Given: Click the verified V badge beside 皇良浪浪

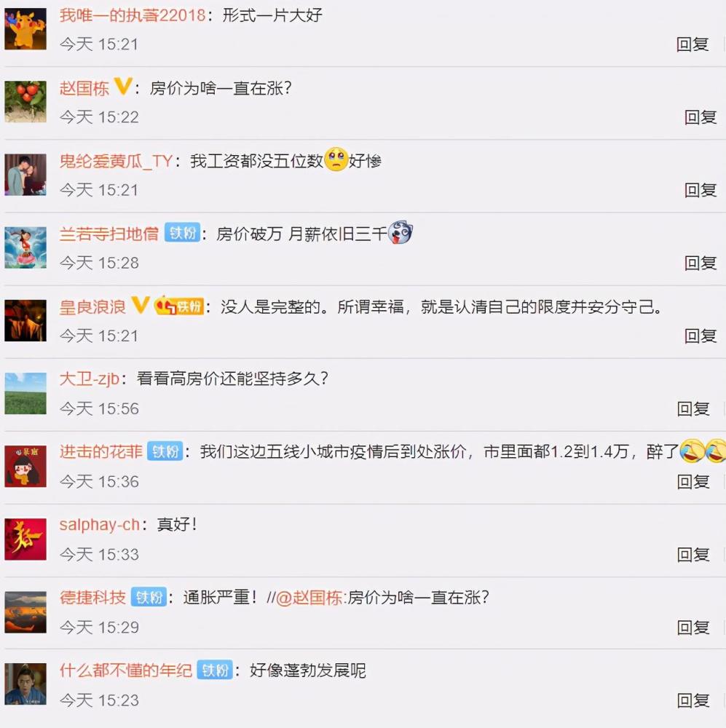Looking at the screenshot, I should 141,305.
